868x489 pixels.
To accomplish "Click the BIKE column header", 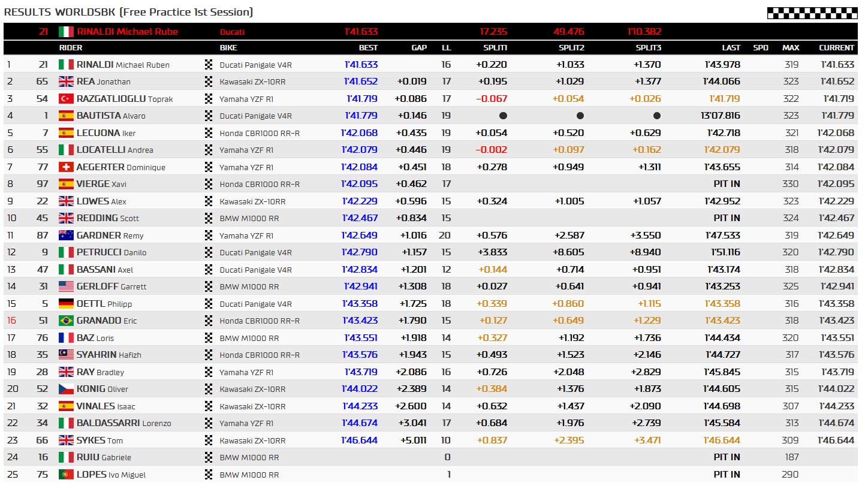I will pos(228,48).
